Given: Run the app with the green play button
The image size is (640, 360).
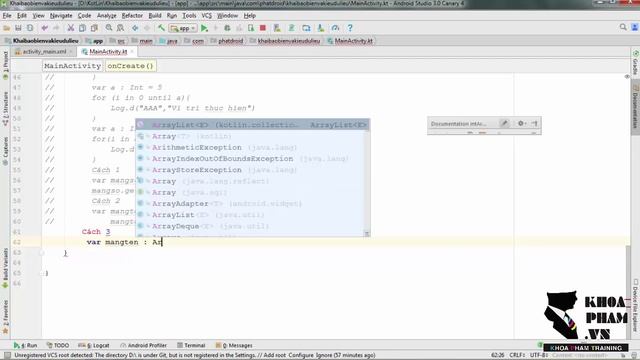Looking at the screenshot, I should click(x=204, y=28).
